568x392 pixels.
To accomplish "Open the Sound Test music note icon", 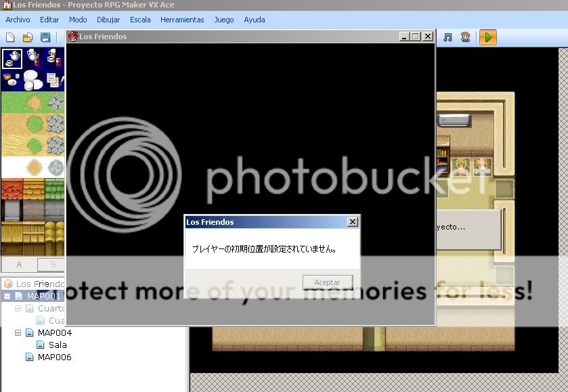I will (447, 37).
